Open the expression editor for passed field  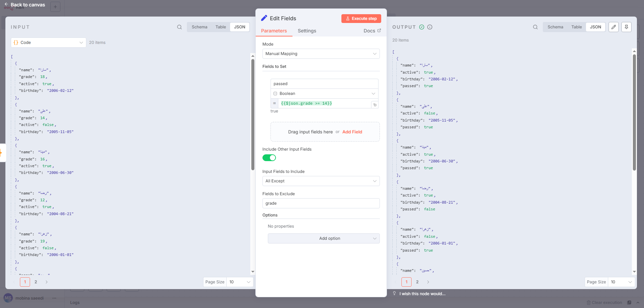point(375,105)
